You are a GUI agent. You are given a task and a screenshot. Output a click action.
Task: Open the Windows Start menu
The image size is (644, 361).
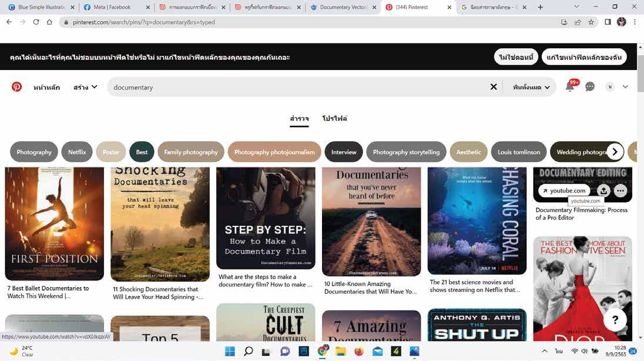coord(230,351)
